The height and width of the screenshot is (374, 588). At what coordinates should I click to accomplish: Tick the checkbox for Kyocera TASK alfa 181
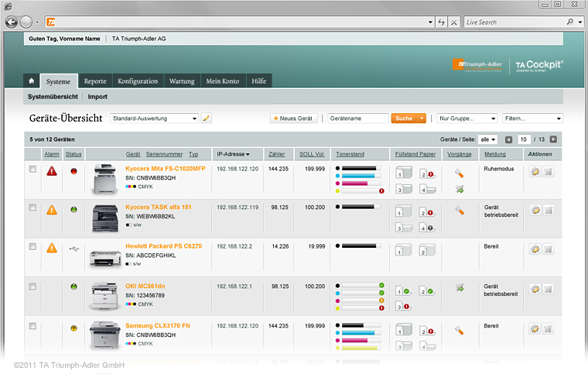coord(32,208)
